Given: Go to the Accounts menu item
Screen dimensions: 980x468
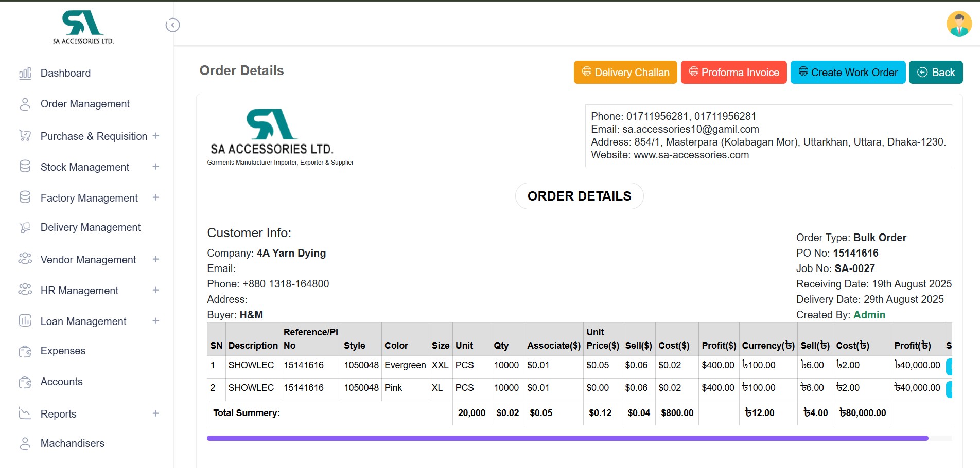Looking at the screenshot, I should pyautogui.click(x=61, y=382).
